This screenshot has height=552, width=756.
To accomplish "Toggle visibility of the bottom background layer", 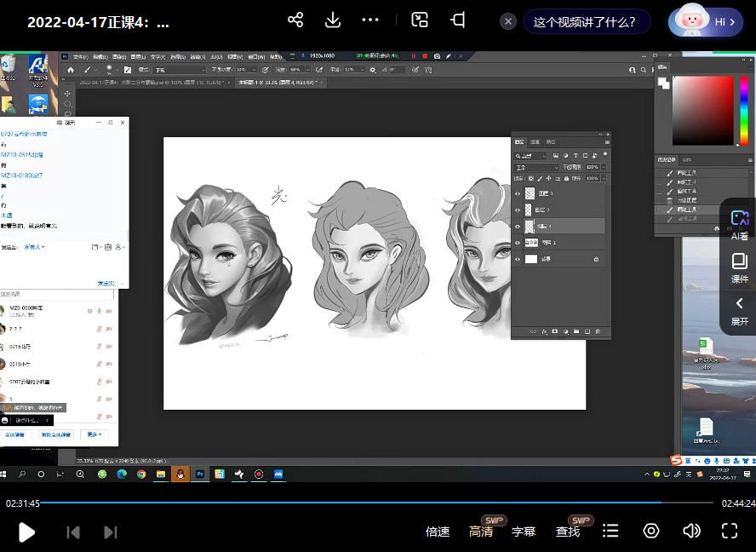I will (518, 259).
